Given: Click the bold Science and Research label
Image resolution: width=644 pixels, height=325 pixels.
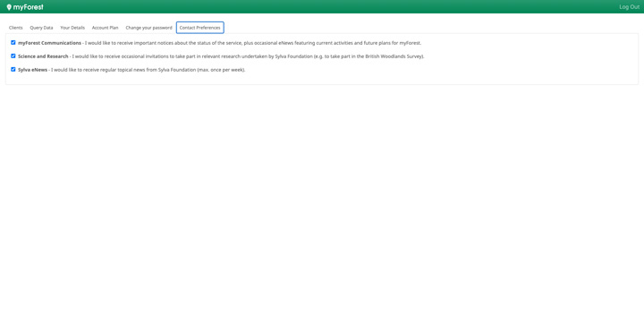Looking at the screenshot, I should (43, 56).
